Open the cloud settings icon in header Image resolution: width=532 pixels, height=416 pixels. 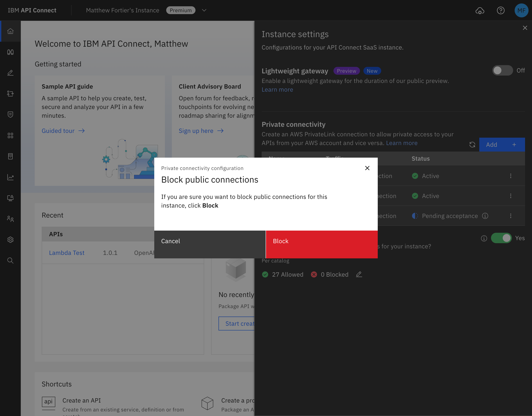(480, 10)
